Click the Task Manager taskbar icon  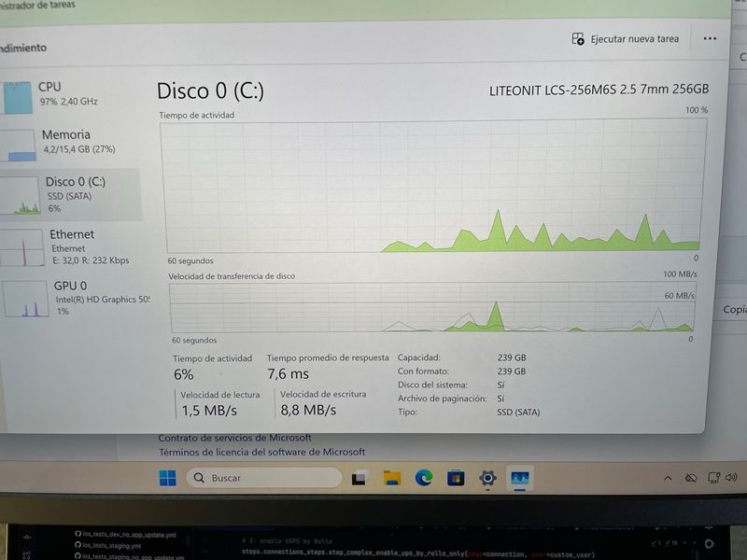tap(519, 478)
